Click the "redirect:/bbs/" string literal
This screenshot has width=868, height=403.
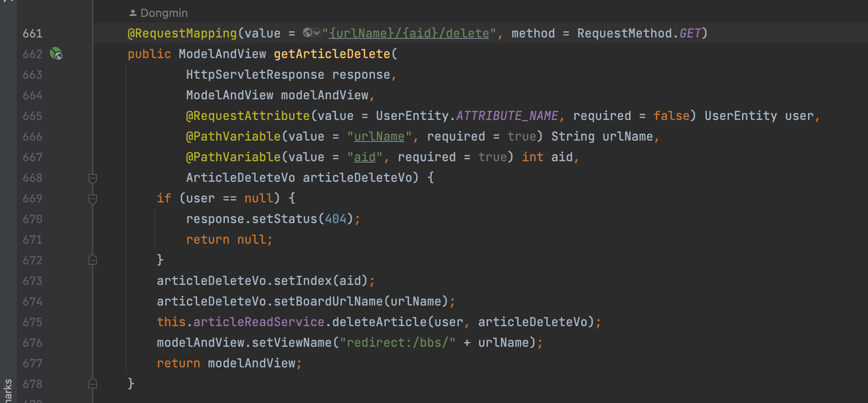click(397, 343)
